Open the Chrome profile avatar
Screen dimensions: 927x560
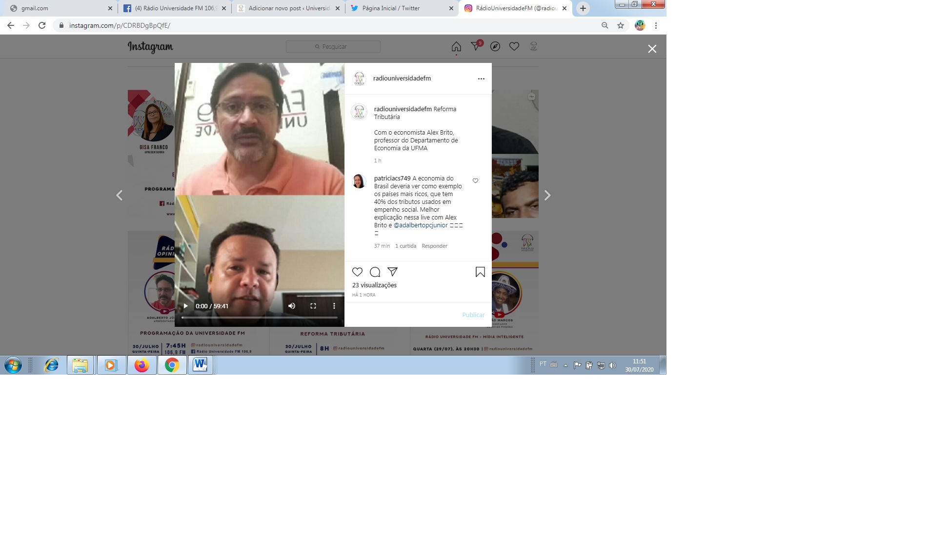tap(640, 25)
